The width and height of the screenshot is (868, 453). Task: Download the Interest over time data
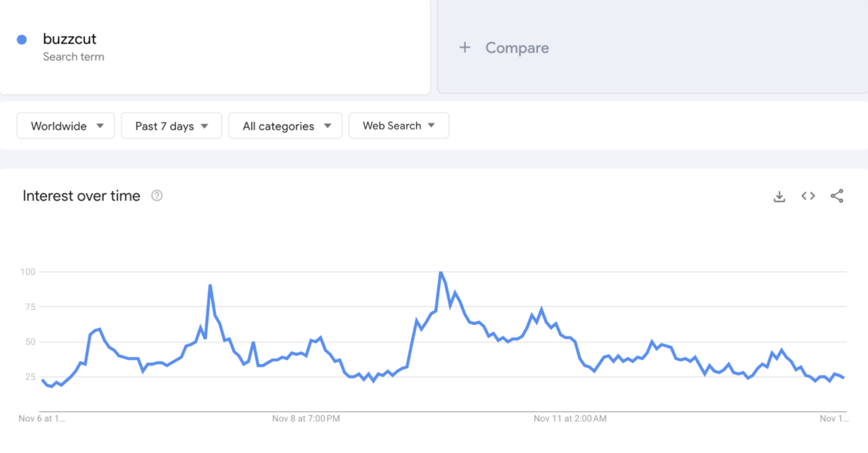point(780,197)
